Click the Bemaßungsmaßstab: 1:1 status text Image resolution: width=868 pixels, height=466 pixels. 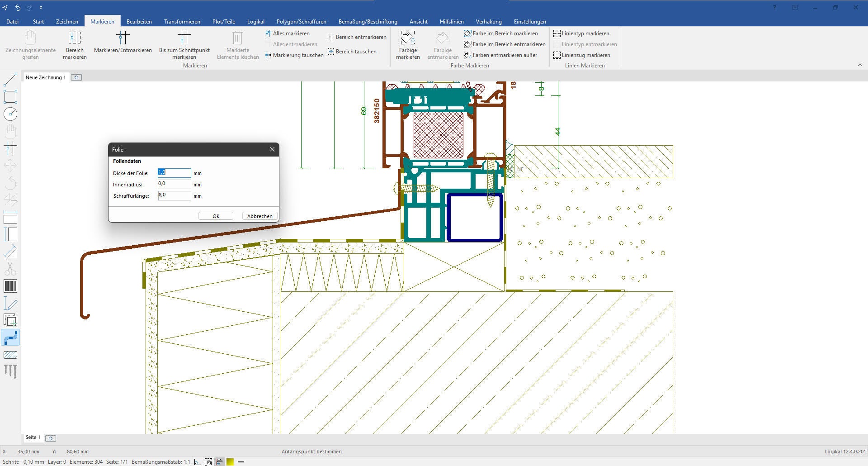click(161, 462)
